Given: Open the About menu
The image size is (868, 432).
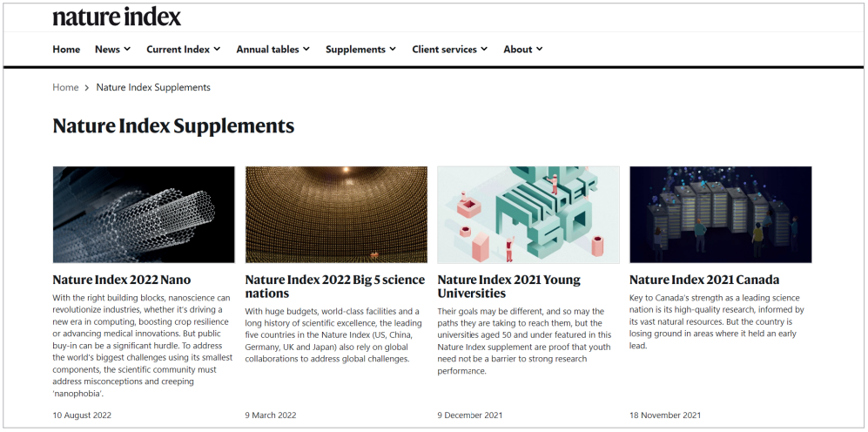Looking at the screenshot, I should pyautogui.click(x=523, y=50).
